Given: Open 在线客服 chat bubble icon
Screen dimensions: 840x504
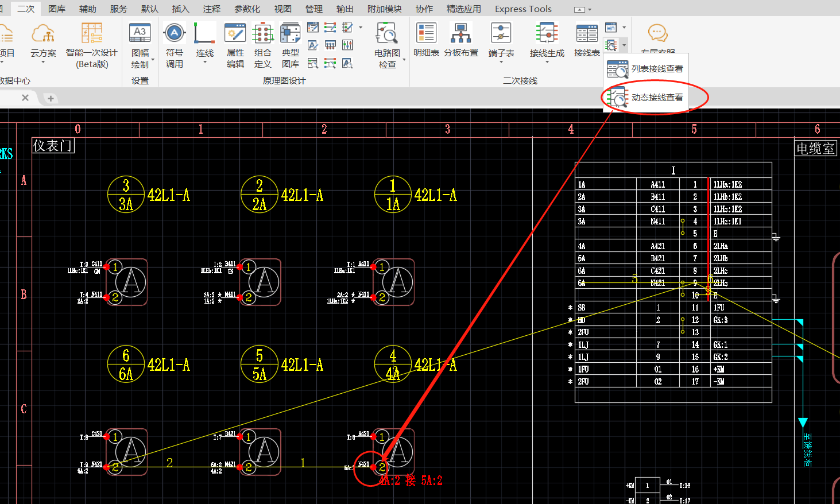Looking at the screenshot, I should click(x=658, y=33).
